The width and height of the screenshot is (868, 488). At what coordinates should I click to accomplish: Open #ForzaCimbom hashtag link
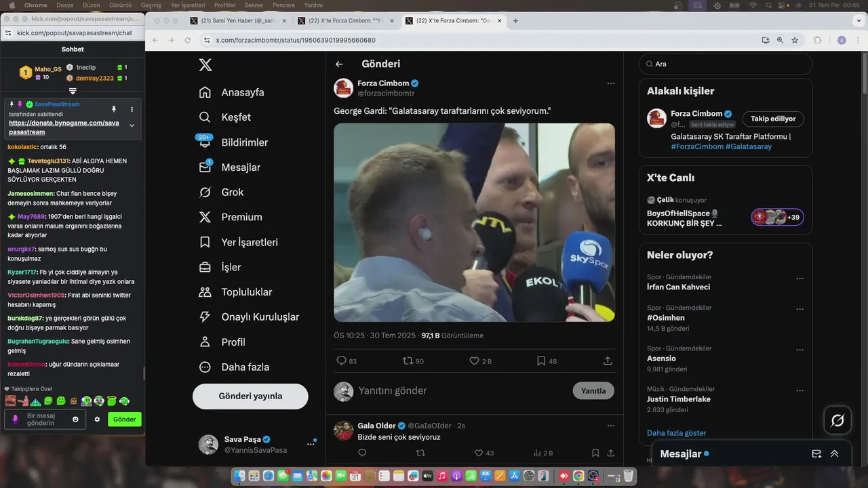pyautogui.click(x=696, y=146)
